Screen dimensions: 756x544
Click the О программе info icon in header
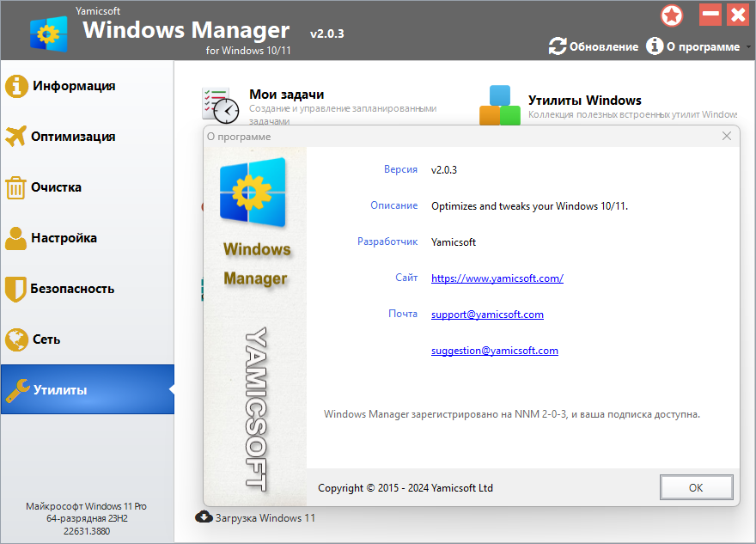655,46
